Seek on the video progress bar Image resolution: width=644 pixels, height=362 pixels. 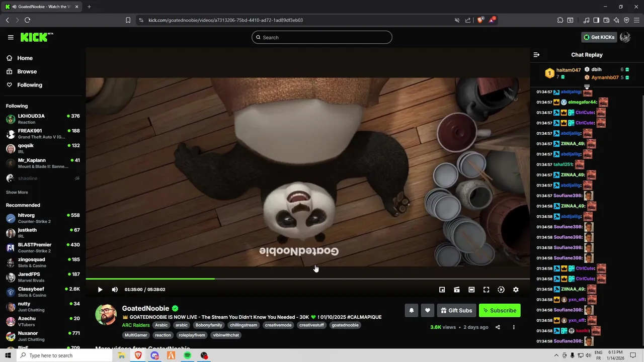307,279
